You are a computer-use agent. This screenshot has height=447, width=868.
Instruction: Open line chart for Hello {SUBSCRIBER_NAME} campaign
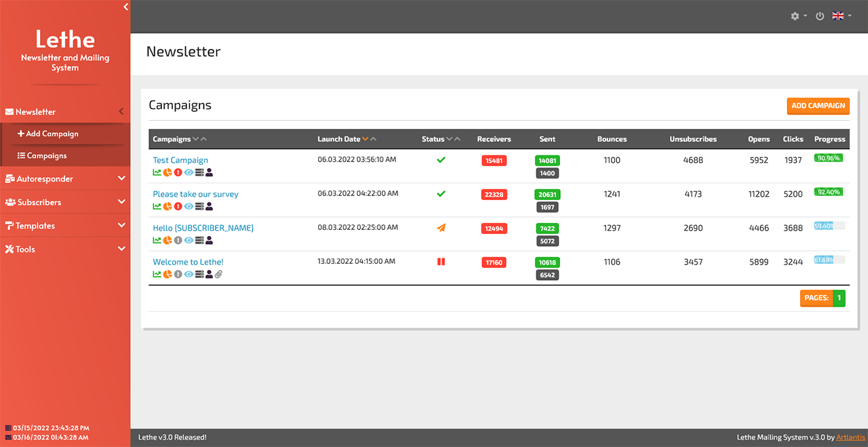click(157, 240)
